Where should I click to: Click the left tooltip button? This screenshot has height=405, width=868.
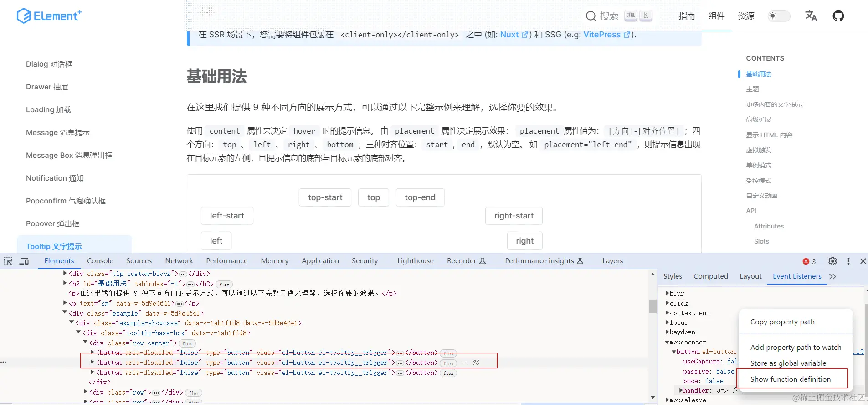216,241
